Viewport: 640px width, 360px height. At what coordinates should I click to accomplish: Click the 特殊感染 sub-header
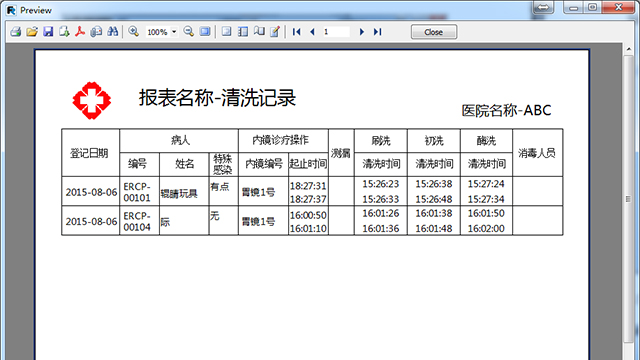pos(223,164)
